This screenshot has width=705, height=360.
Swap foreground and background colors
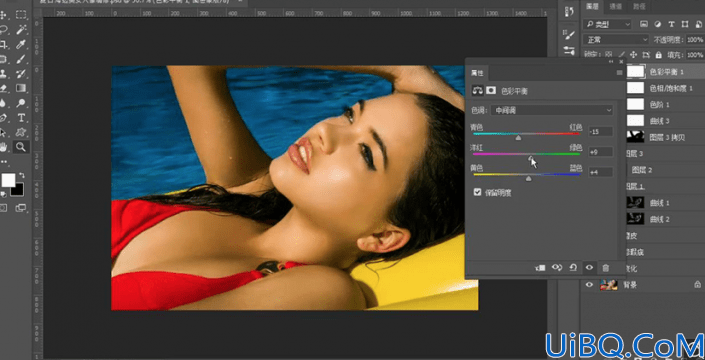click(x=22, y=175)
